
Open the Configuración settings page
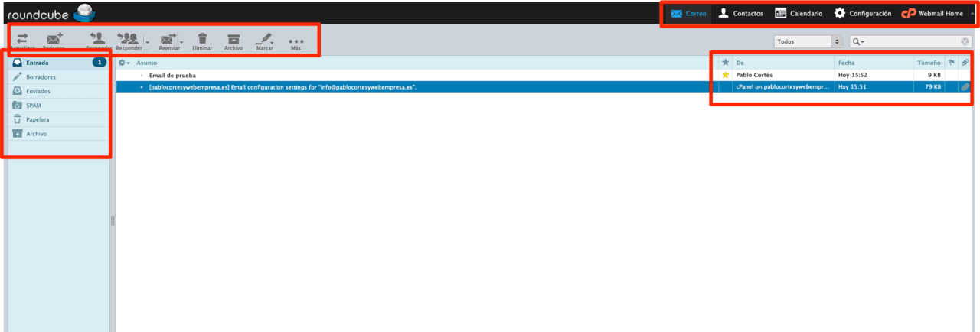(x=863, y=13)
